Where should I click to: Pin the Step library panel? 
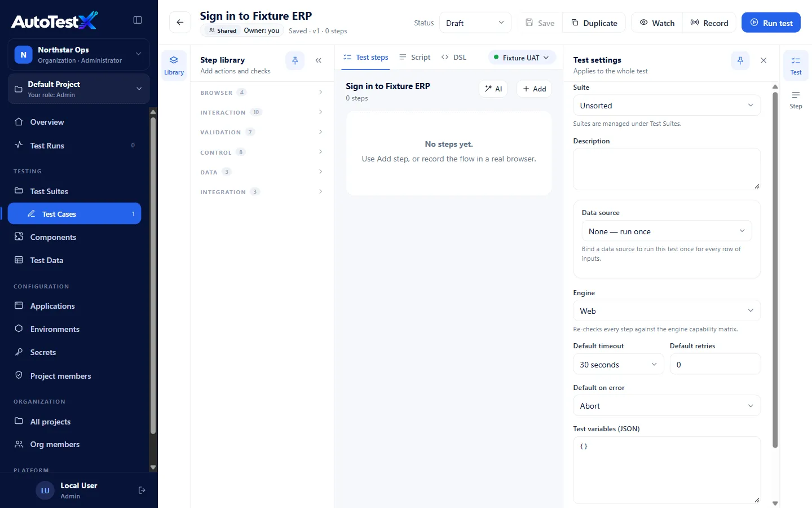(295, 60)
